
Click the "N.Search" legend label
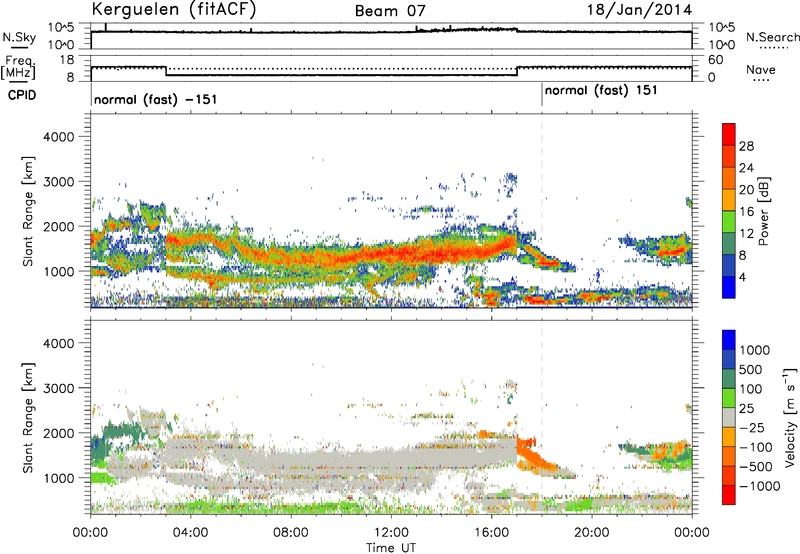pyautogui.click(x=772, y=37)
